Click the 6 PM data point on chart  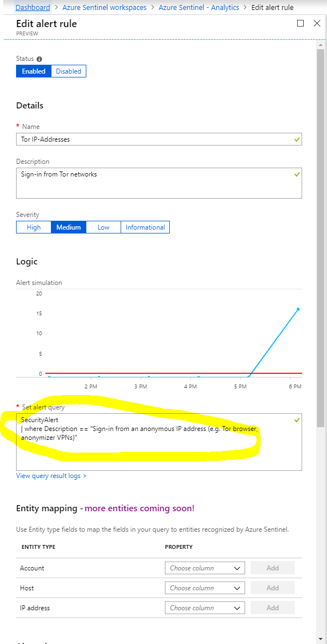coord(298,309)
